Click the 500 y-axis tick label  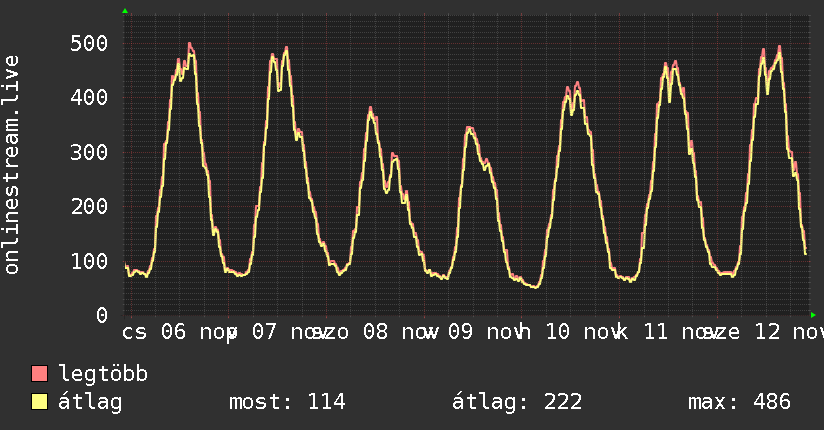click(89, 43)
